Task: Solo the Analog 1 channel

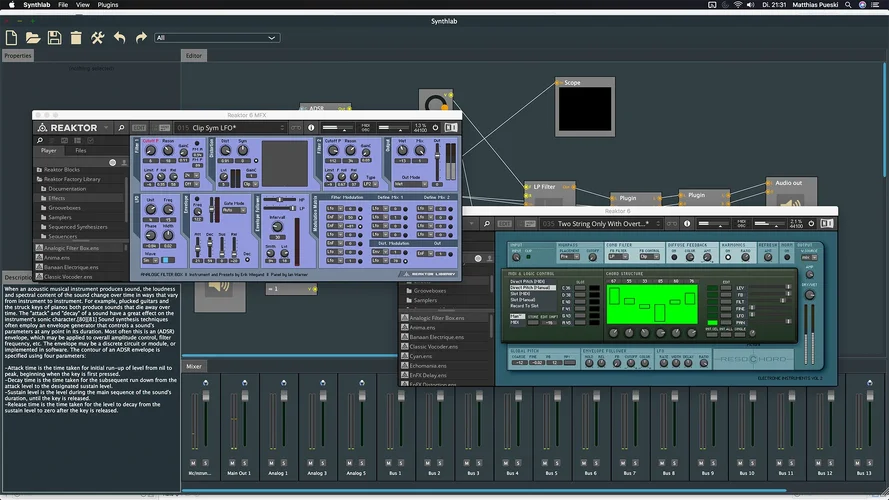Action: [283, 463]
